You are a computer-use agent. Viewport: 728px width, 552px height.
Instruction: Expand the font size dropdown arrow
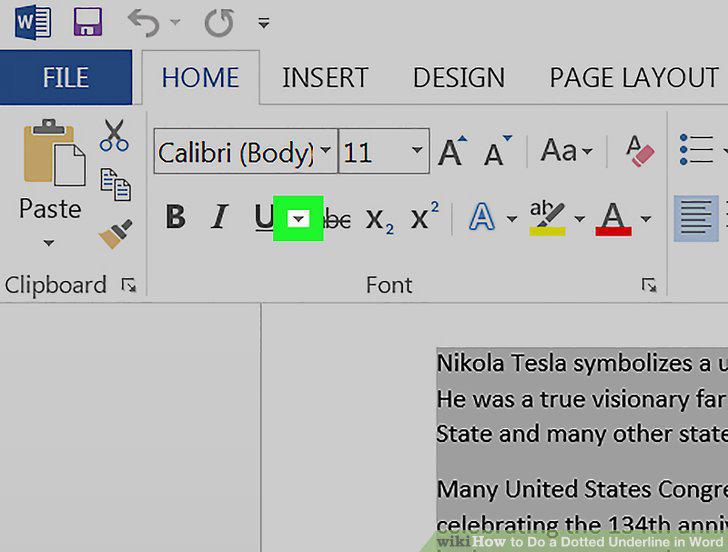pyautogui.click(x=417, y=150)
